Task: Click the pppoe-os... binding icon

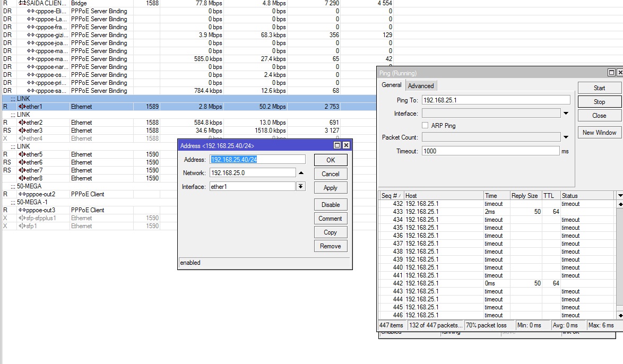Action: pos(31,75)
